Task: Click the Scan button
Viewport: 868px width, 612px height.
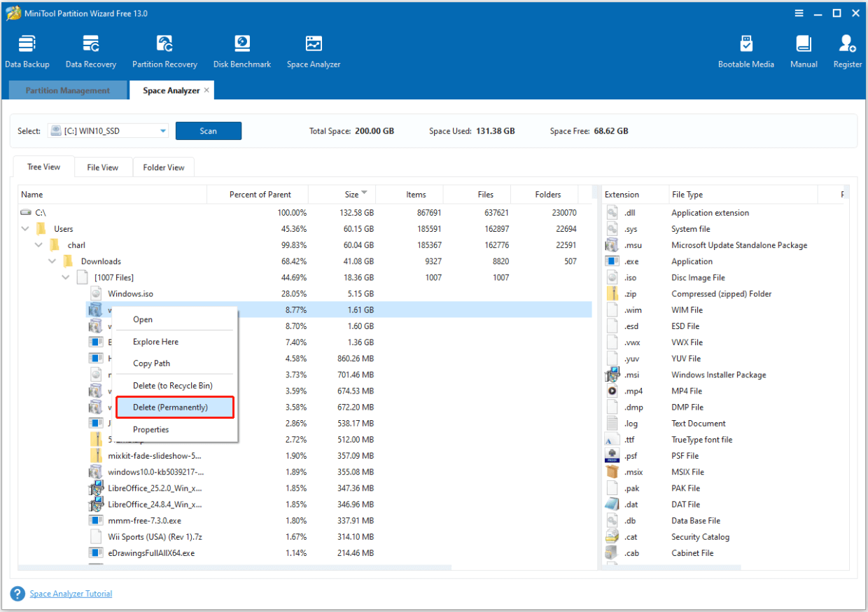Action: [x=208, y=130]
